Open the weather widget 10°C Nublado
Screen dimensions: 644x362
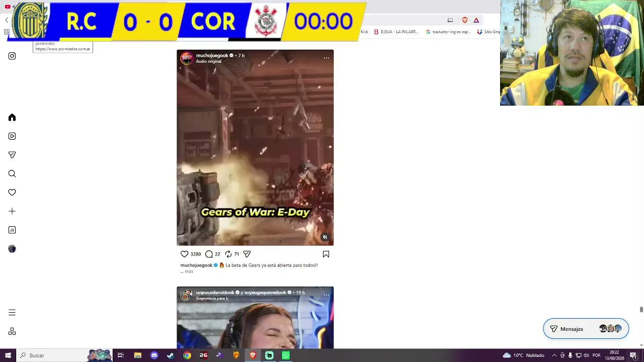coord(523,355)
